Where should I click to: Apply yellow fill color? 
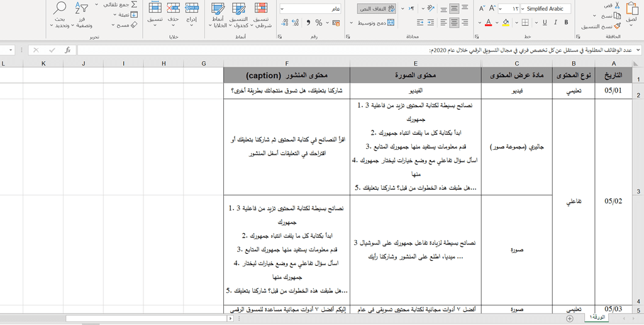[x=506, y=23]
